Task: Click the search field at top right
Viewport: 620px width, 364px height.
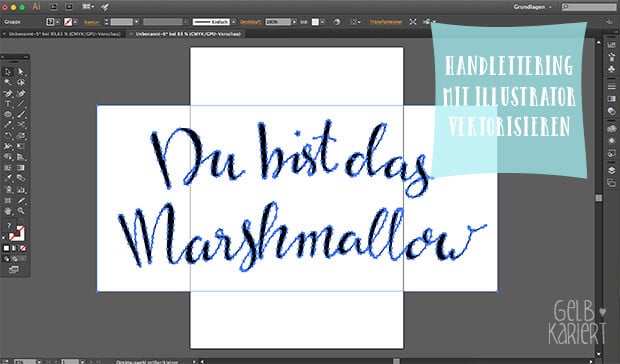Action: [x=589, y=7]
